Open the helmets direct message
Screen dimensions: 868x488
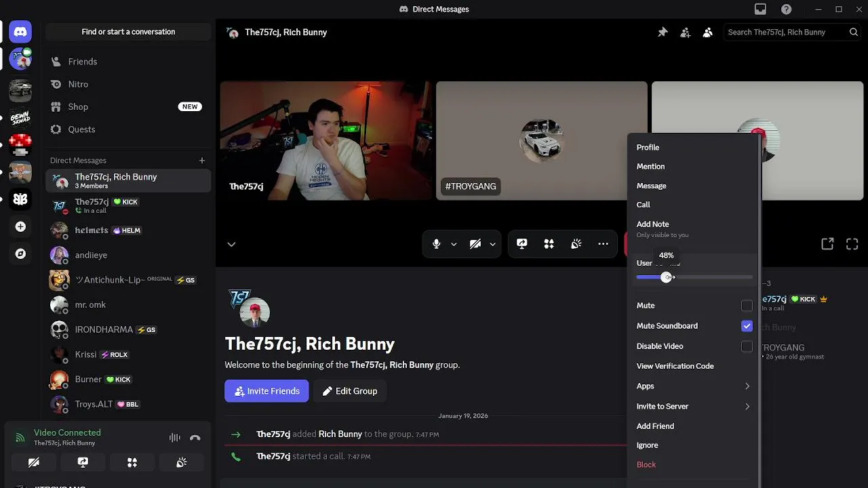[128, 230]
